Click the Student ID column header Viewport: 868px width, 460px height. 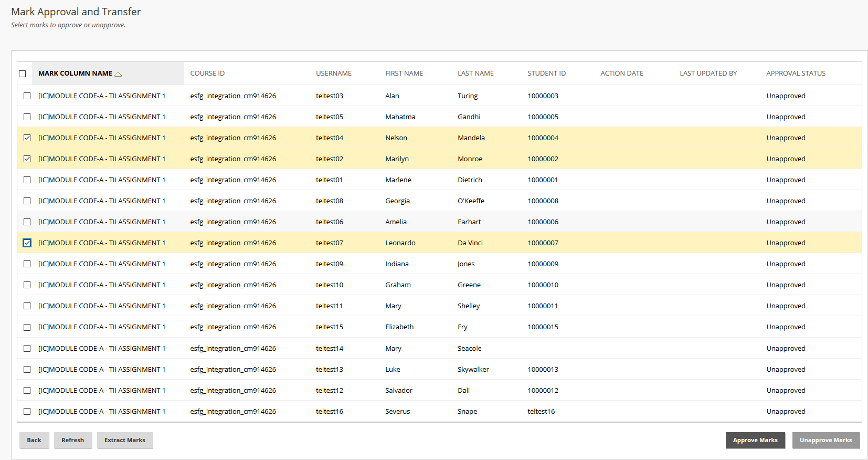coord(546,74)
